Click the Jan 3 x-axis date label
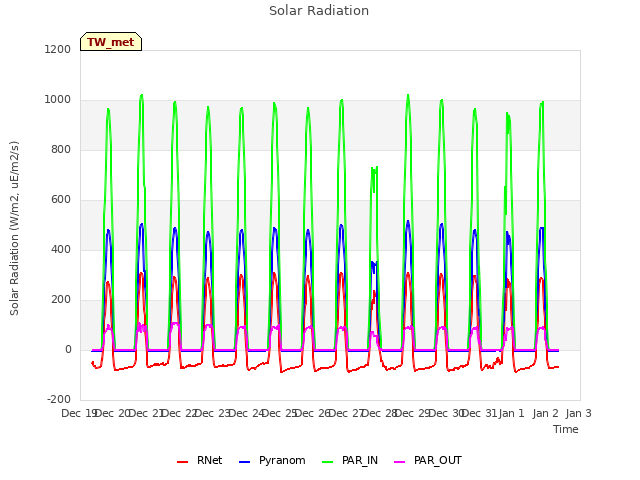Screen dimensions: 640x480 click(578, 413)
